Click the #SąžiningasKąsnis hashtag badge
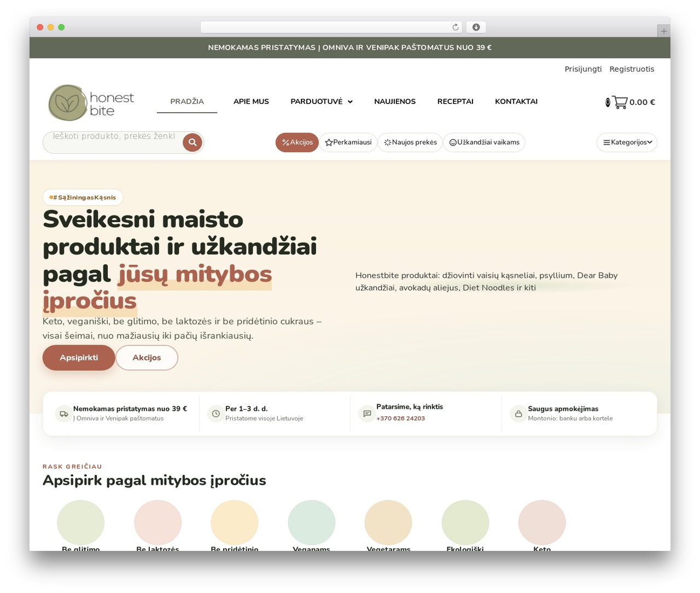Viewport: 700px width, 593px height. [x=83, y=197]
